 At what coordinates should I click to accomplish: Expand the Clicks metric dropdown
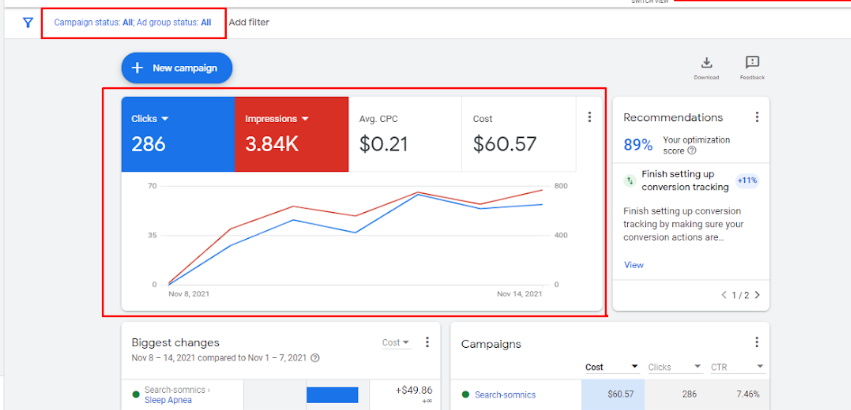[x=165, y=119]
